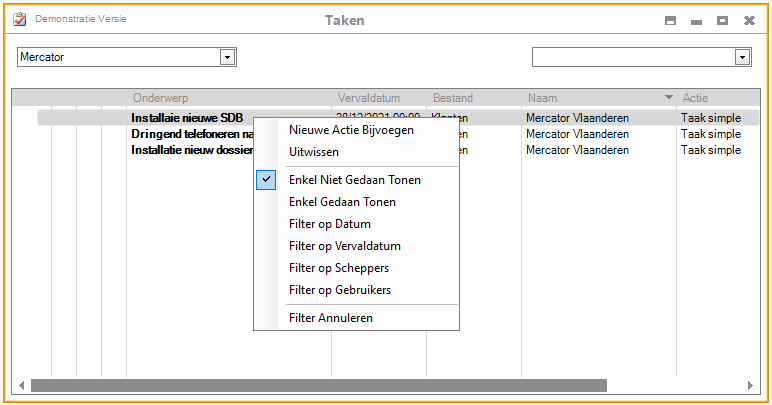Select Nieuwe Actie Bijvoegen from context menu
The width and height of the screenshot is (772, 405).
[351, 130]
